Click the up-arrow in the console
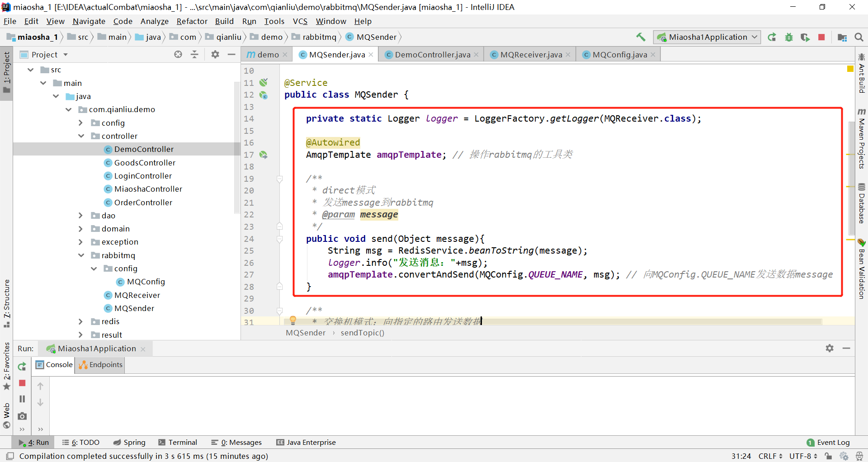The width and height of the screenshot is (868, 462). (x=40, y=386)
